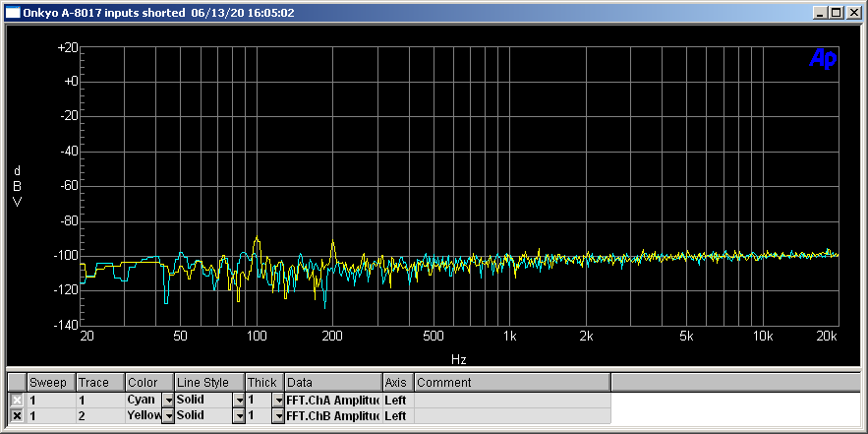Viewport: 868px width, 434px height.
Task: Open Line Style dropdown in the Cyan row
Action: pos(239,400)
